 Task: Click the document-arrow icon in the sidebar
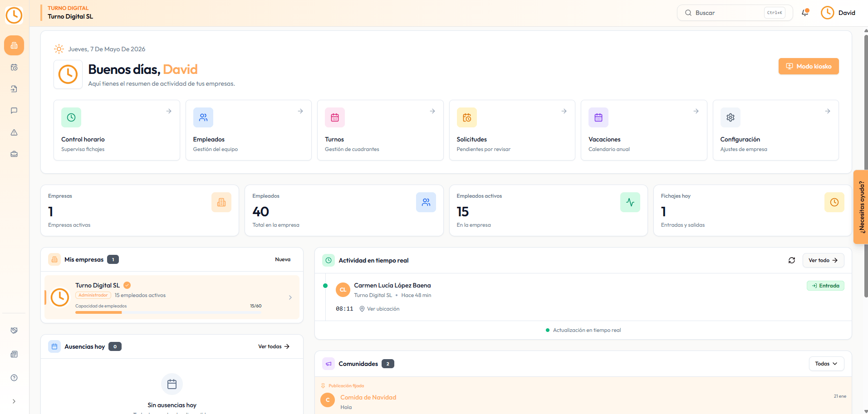(x=14, y=89)
